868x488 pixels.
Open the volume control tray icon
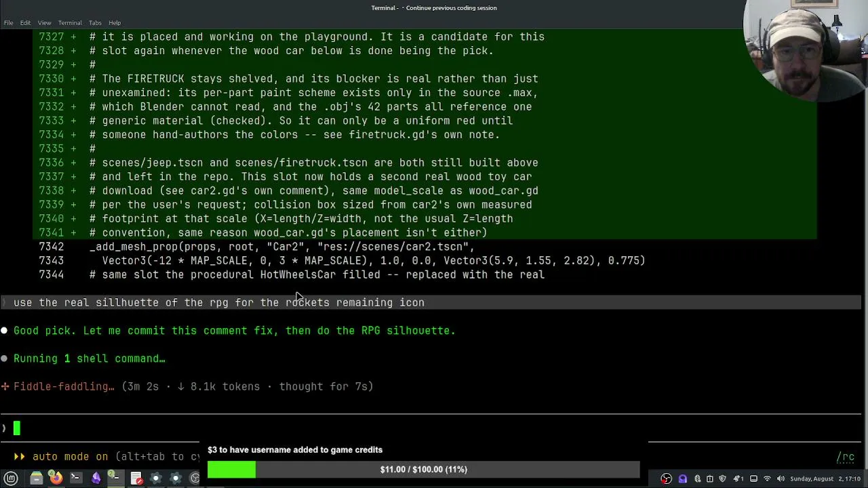click(781, 479)
